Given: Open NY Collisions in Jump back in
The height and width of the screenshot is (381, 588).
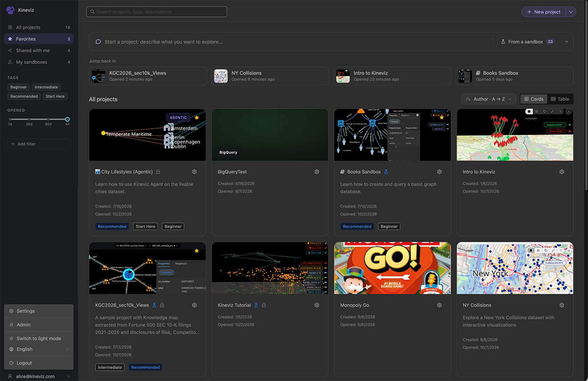Looking at the screenshot, I should pyautogui.click(x=270, y=76).
